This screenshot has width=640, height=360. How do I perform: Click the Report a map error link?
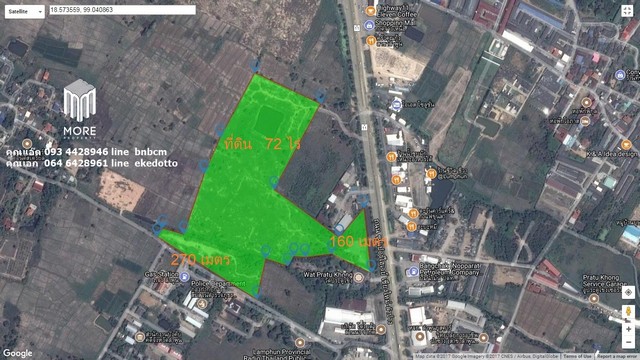pyautogui.click(x=616, y=357)
